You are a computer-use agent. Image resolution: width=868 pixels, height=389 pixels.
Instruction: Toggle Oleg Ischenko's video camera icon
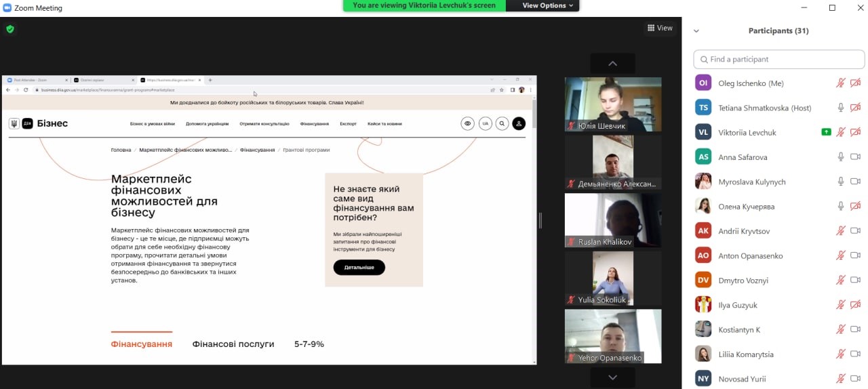pyautogui.click(x=855, y=83)
